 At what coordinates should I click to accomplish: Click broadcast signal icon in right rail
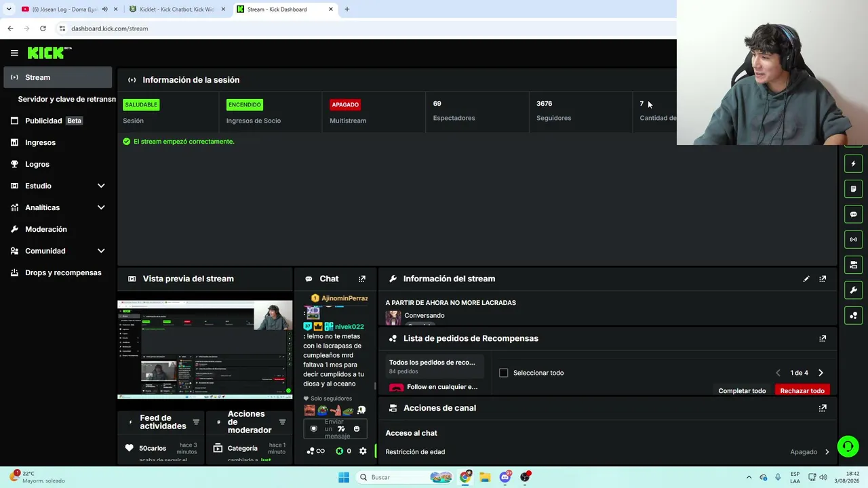click(854, 239)
